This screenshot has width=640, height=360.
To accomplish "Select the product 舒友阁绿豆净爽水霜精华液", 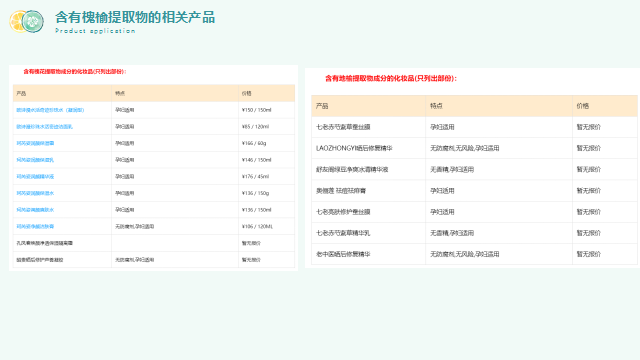I will [352, 170].
